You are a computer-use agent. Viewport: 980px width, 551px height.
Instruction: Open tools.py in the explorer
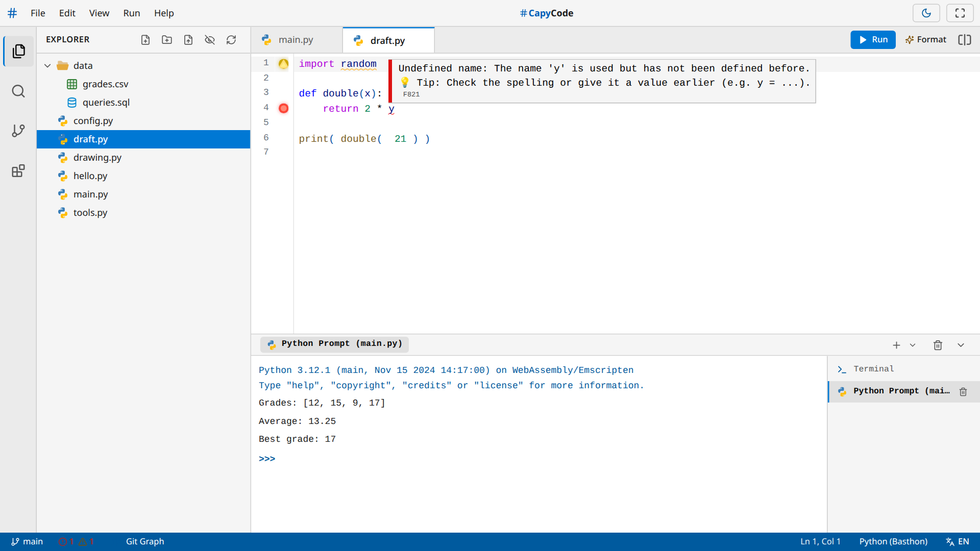(143, 213)
